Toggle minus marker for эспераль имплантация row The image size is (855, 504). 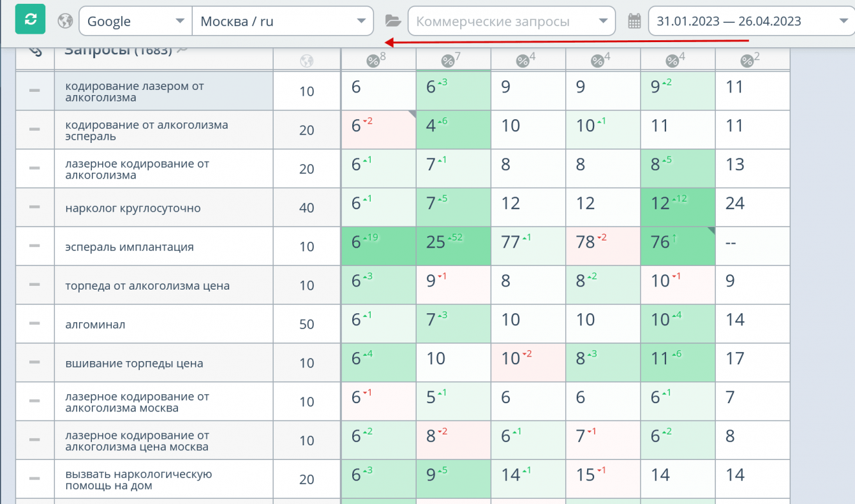(35, 246)
